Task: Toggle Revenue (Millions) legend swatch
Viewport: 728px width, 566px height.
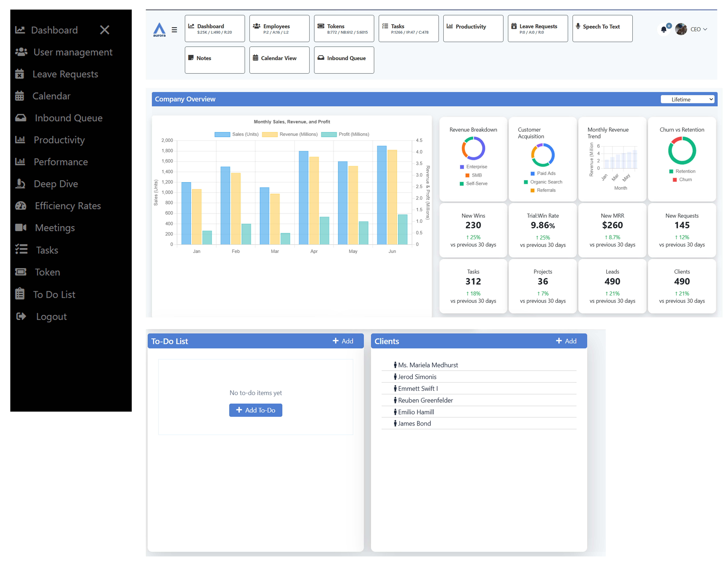Action: [x=270, y=134]
